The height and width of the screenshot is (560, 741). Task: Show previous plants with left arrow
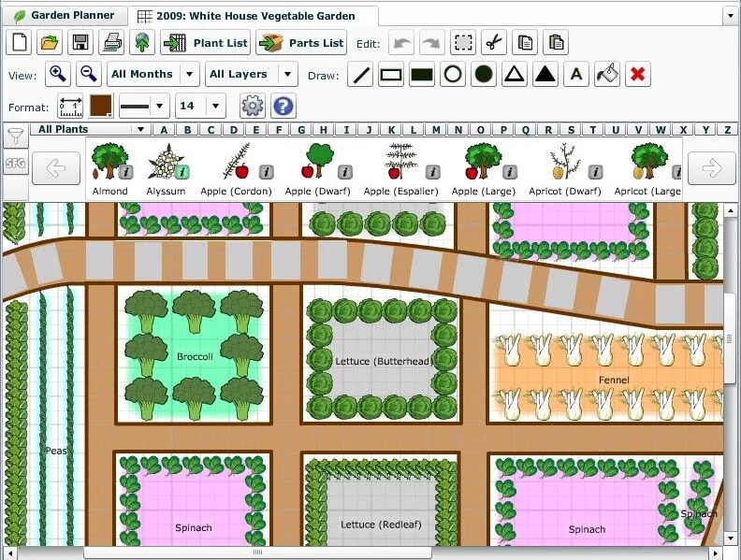(56, 168)
